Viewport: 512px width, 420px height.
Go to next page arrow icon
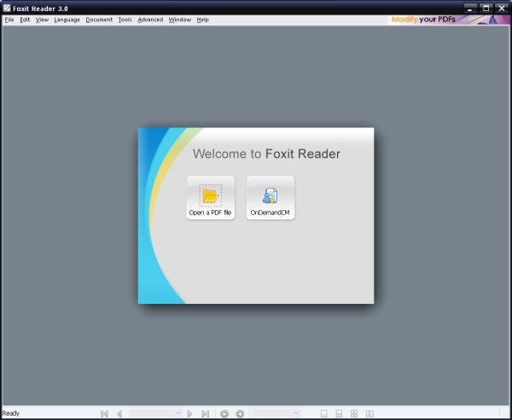189,414
